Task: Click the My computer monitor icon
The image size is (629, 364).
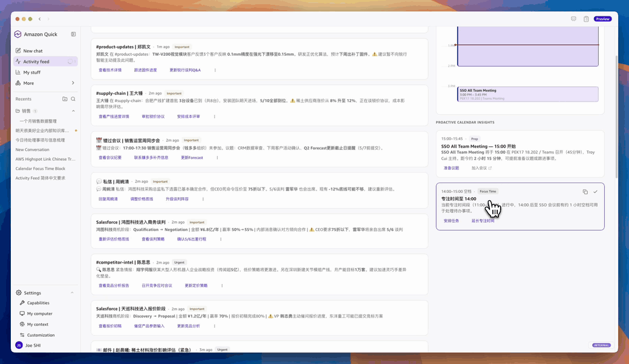Action: (22, 313)
